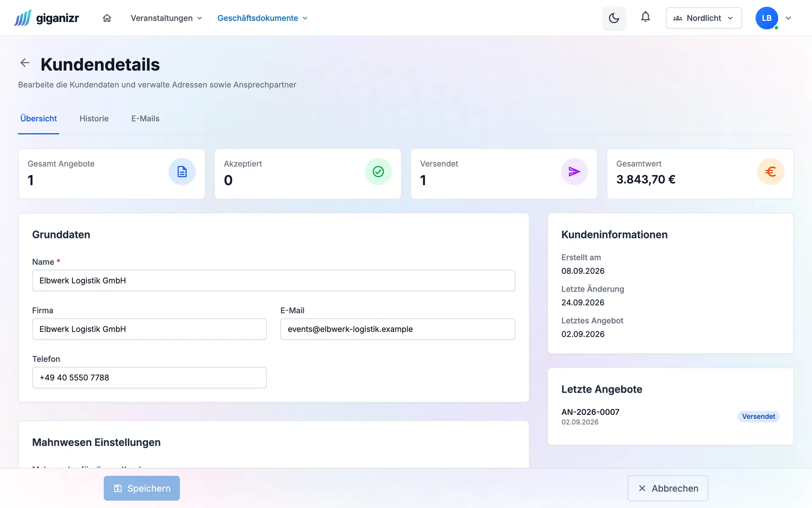Save changes with Speichern button

coord(142,488)
